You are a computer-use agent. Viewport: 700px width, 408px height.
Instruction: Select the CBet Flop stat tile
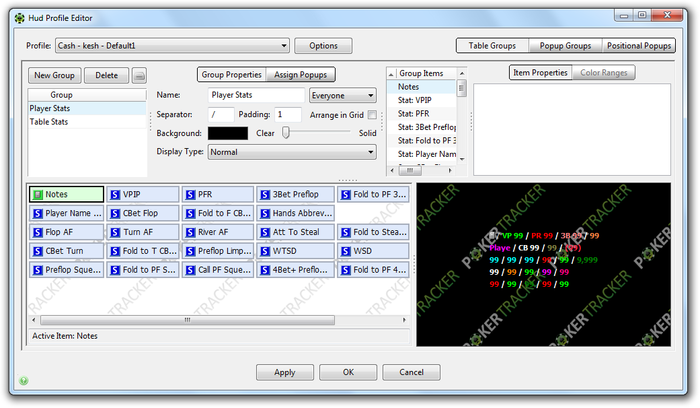(143, 213)
